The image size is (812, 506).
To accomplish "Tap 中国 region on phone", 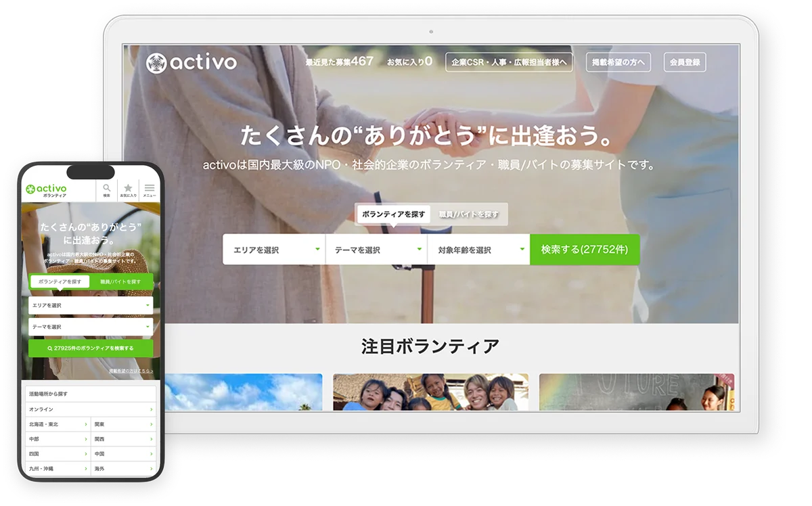I will tap(124, 454).
